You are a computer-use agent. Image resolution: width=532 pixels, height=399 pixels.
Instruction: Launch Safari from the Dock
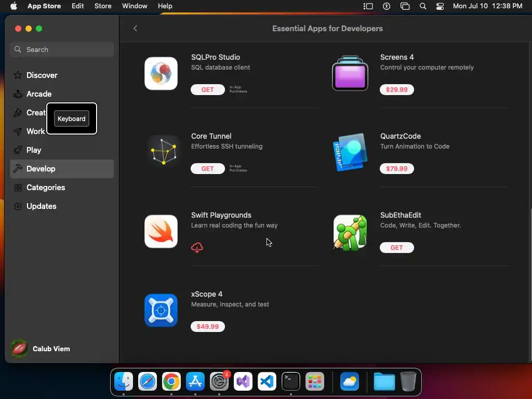pyautogui.click(x=147, y=381)
